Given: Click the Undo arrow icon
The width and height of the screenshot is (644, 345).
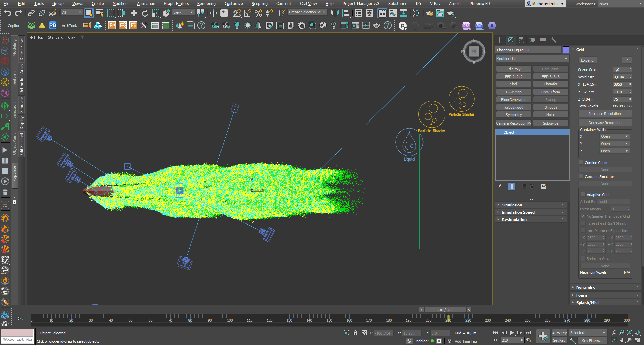Looking at the screenshot, I should (8, 13).
